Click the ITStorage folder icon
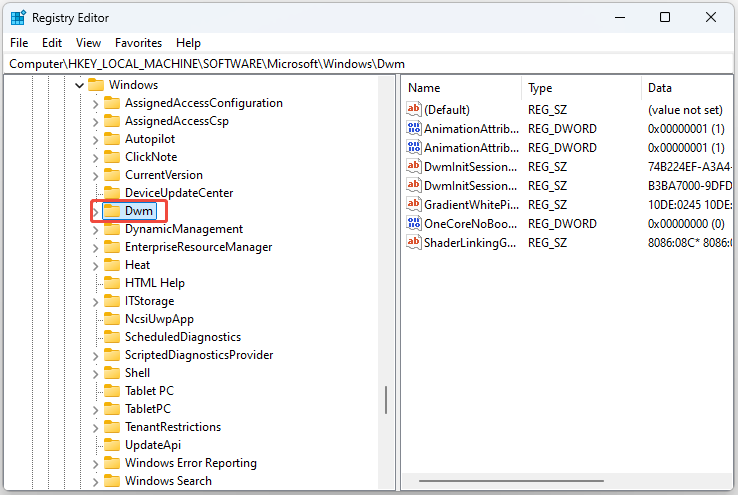738x495 pixels. tap(112, 300)
